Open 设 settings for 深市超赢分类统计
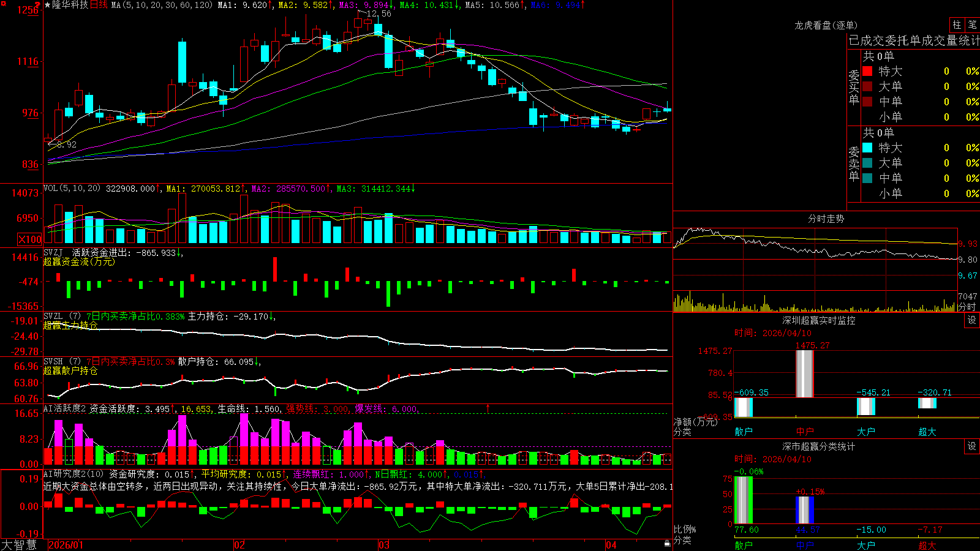Screen dimensions: 980x551 972,446
